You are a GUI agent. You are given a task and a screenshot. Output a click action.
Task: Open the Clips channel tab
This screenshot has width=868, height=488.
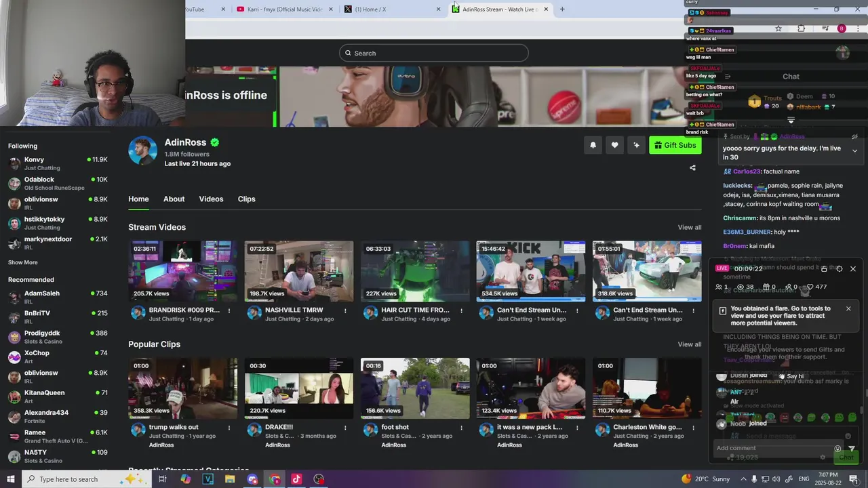(x=246, y=199)
